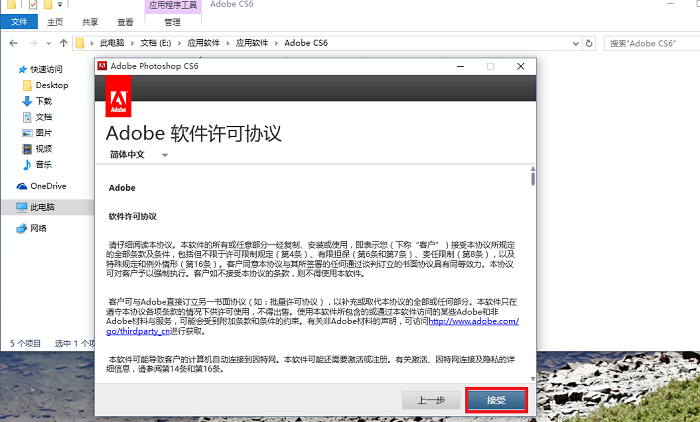Select 此电脑 in the navigation pane
Screen dimensions: 700x422
coord(42,207)
